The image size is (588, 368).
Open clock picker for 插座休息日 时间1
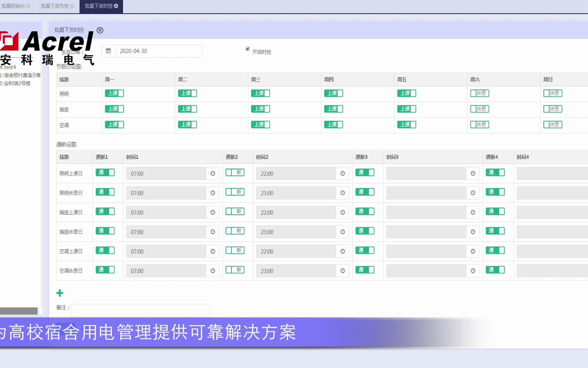[213, 232]
